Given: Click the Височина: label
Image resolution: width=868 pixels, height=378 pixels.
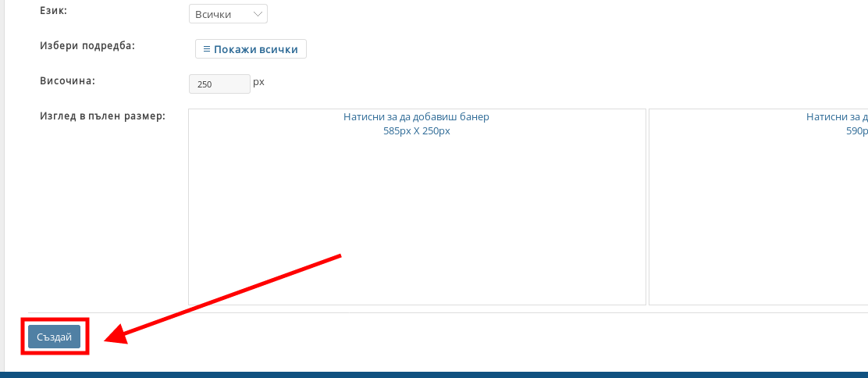Looking at the screenshot, I should click(x=67, y=80).
